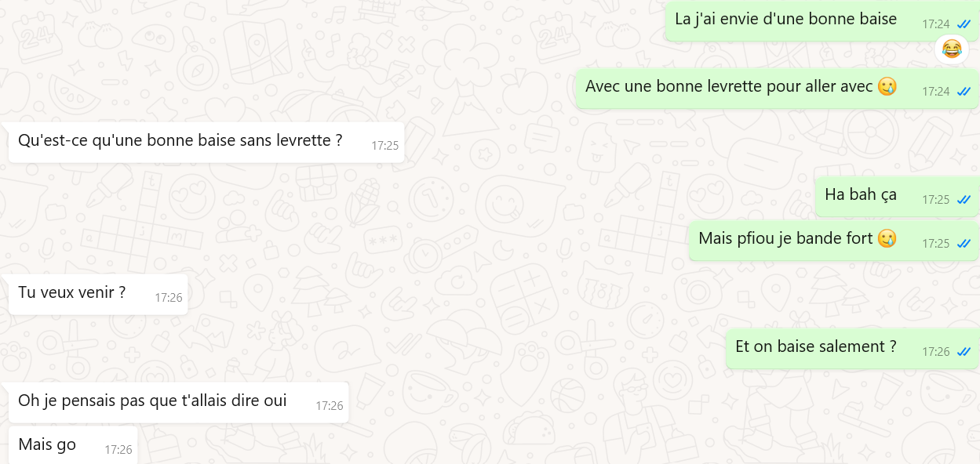Screen dimensions: 980x464
Task: Click 17:26 timestamp on 'Mais go' message
Action: 118,450
